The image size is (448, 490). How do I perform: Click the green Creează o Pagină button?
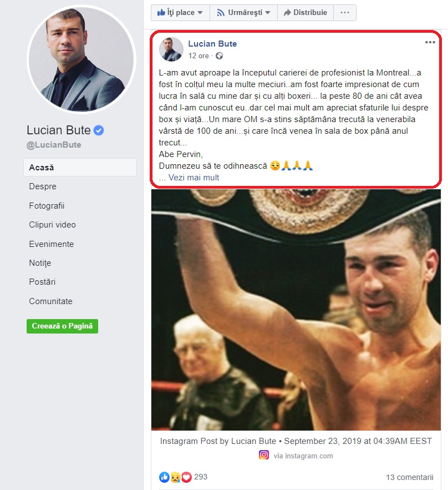(63, 326)
